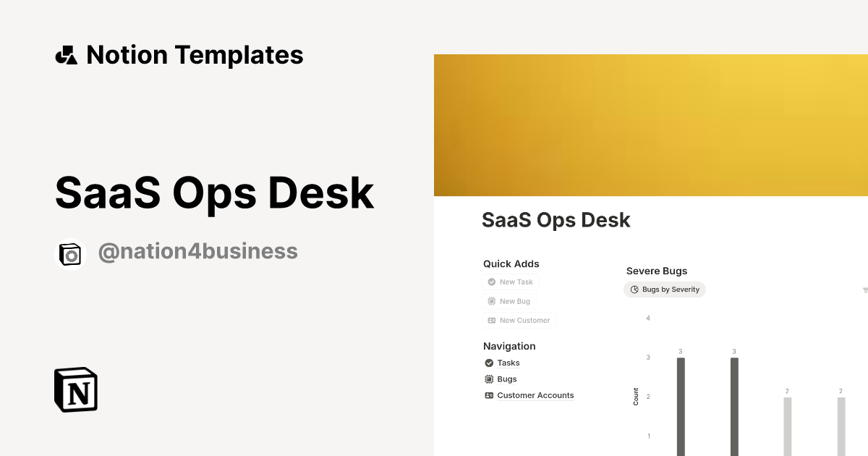Follow the @nation4business creator link
Image resolution: width=868 pixels, height=456 pixels.
pyautogui.click(x=197, y=251)
